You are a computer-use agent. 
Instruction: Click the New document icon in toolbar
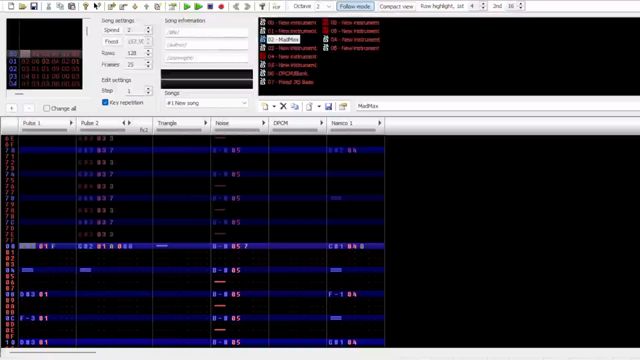(x=11, y=6)
